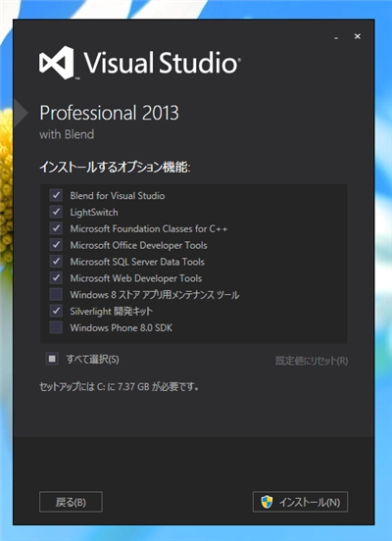
Task: Click the Microsoft SQL Server Data Tools label
Action: point(137,262)
